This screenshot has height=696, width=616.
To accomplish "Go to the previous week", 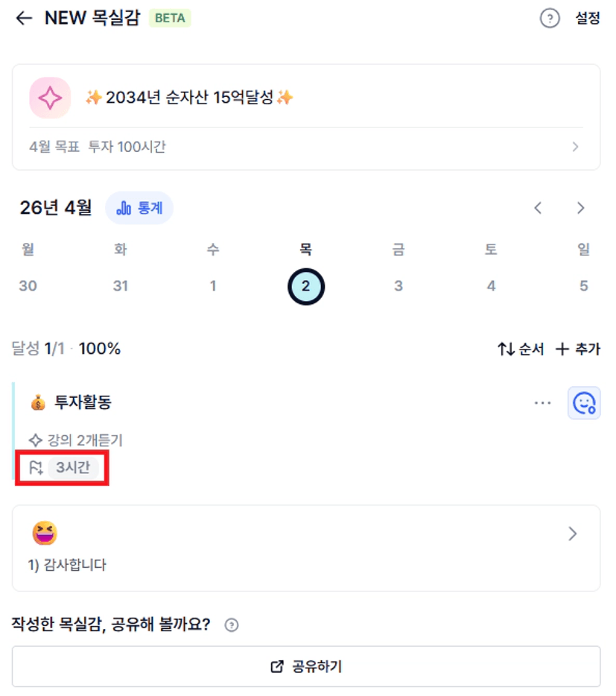I will 538,209.
